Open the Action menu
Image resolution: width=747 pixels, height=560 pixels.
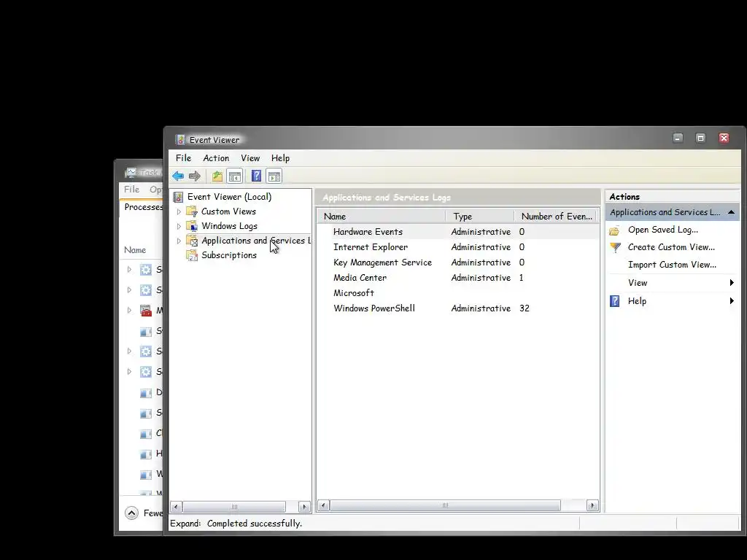[x=216, y=158]
